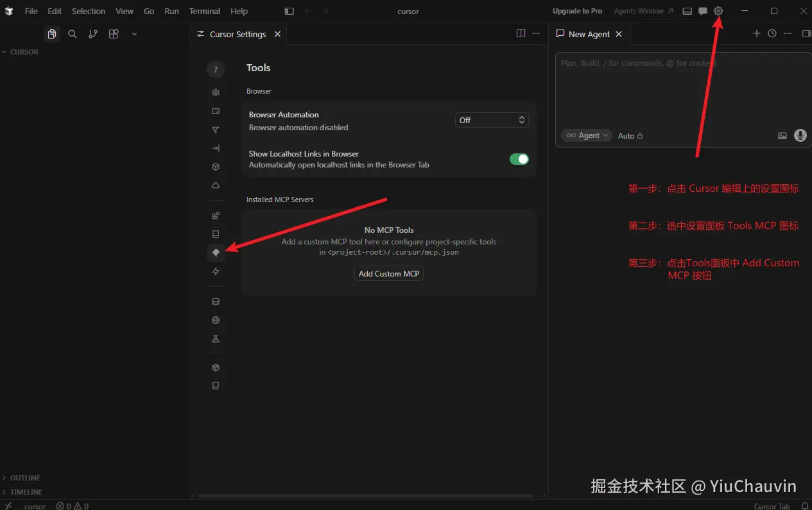812x510 pixels.
Task: Open the Edit menu
Action: click(55, 11)
